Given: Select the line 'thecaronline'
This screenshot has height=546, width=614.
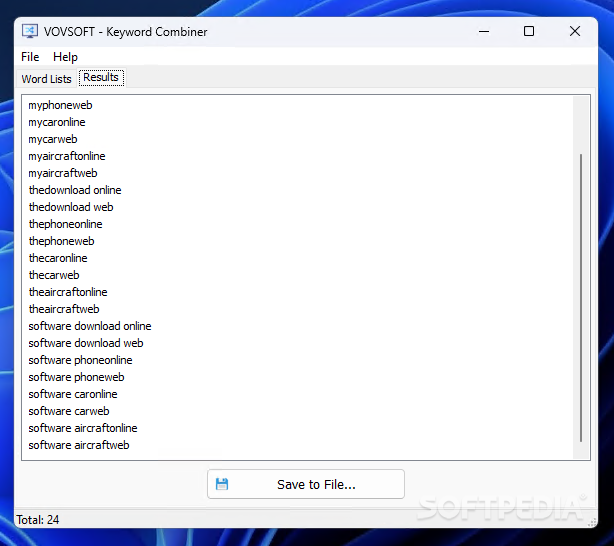Looking at the screenshot, I should pos(58,258).
